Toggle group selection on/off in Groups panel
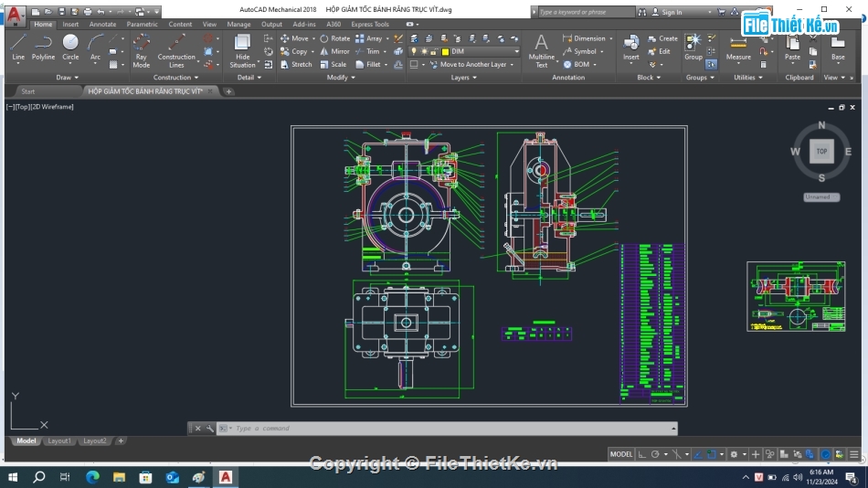The image size is (868, 488). click(712, 65)
